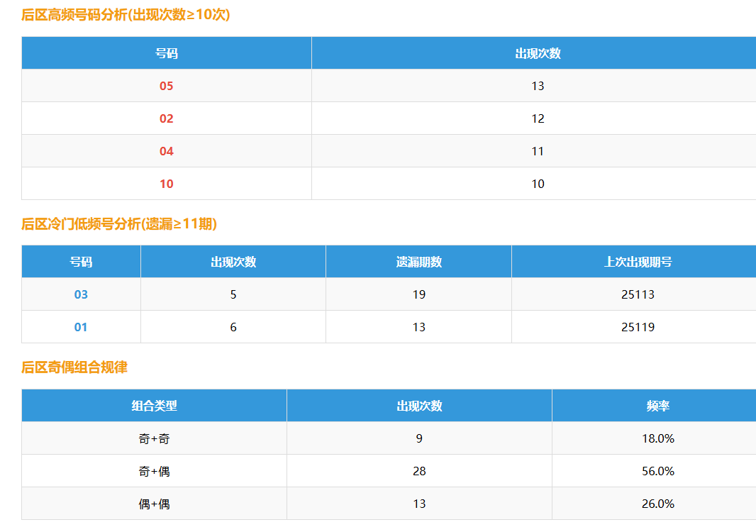Click the 后区冷门低频号分析 section heading

pos(119,224)
